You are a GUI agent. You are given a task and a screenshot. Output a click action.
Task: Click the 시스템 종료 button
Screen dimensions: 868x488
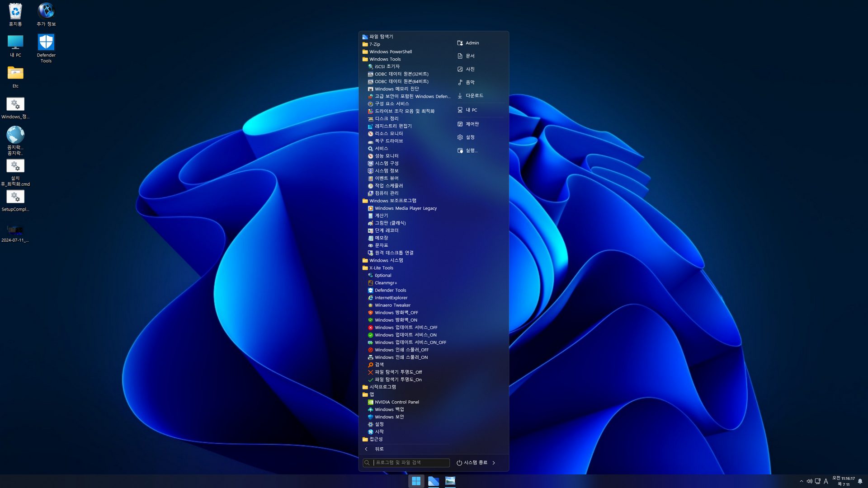point(472,463)
